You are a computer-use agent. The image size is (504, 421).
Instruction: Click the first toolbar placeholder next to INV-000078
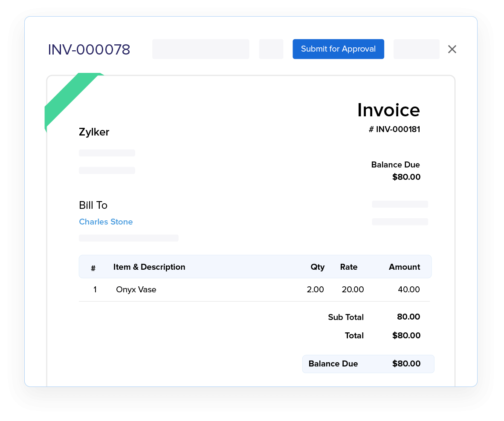point(200,49)
